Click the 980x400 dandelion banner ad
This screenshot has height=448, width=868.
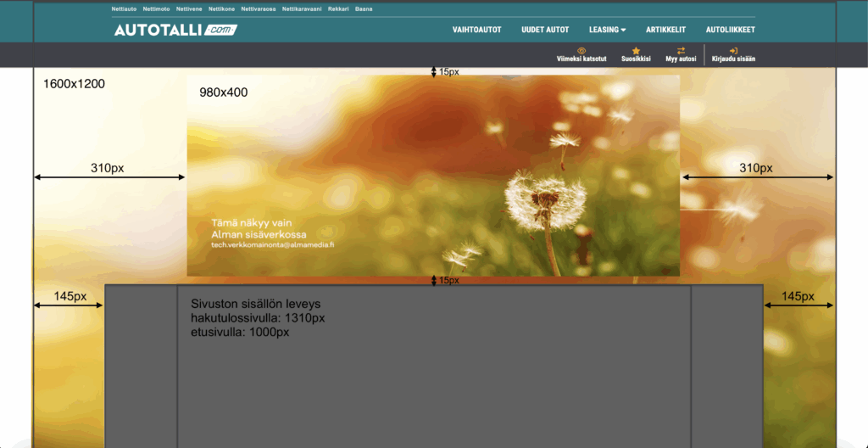[x=433, y=175]
